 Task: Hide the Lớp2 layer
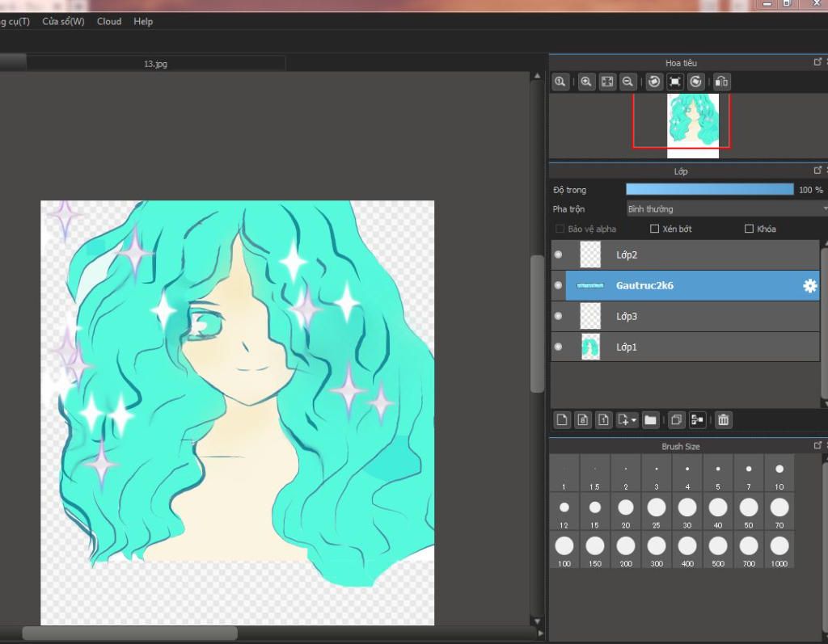pyautogui.click(x=558, y=255)
